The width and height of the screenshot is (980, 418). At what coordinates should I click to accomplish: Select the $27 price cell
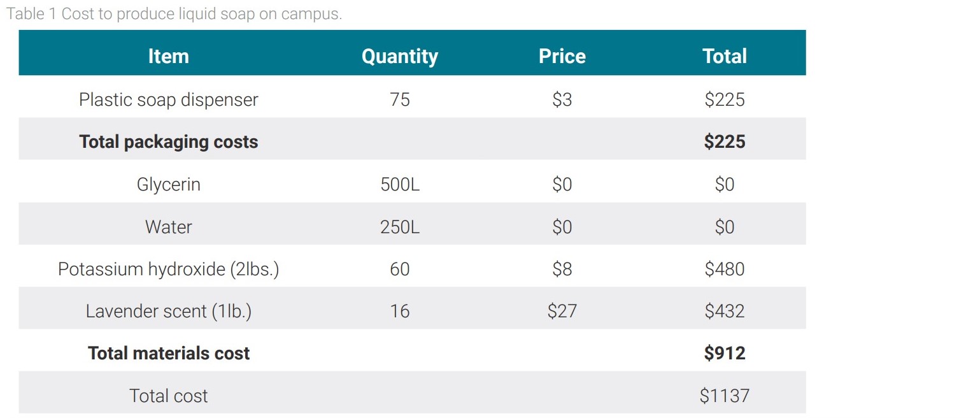tap(562, 311)
